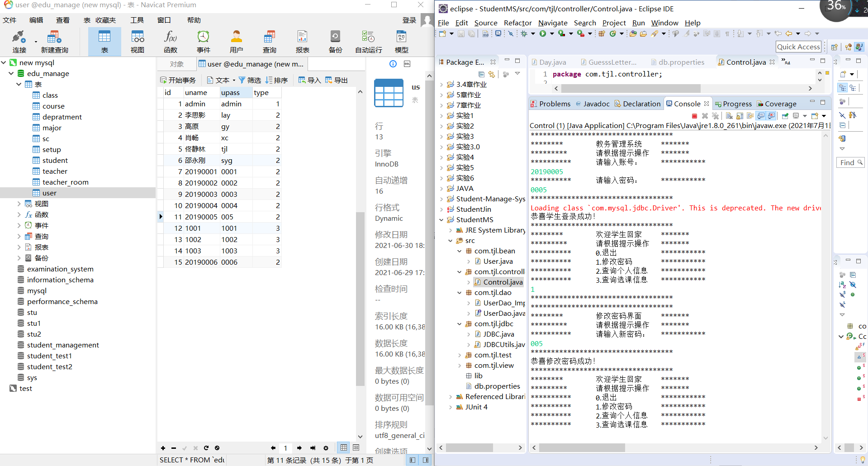
Task: Go to next page arrow in Navicat
Action: click(x=299, y=448)
